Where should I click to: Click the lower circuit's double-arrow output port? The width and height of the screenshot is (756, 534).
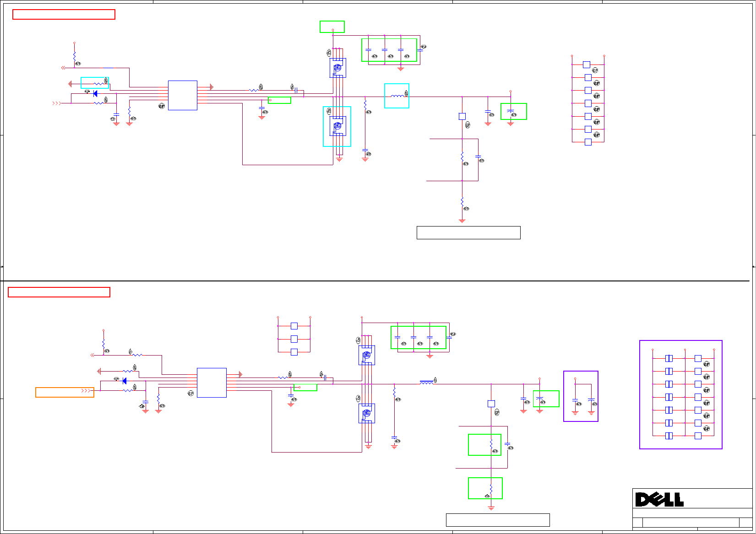coord(92,355)
